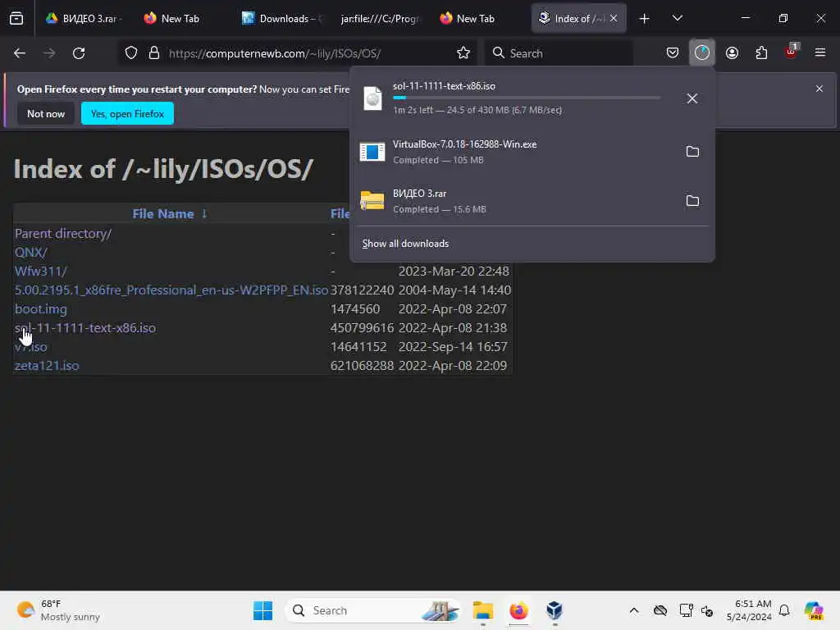Open the Copilot preview icon

click(814, 610)
